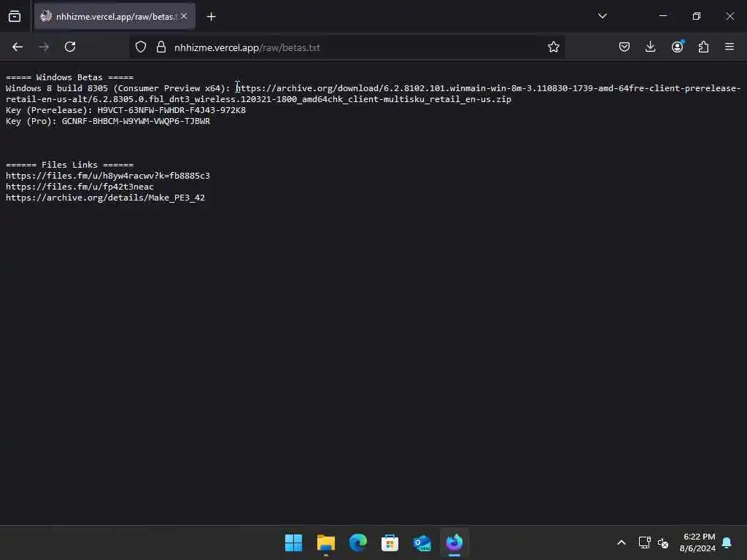Open the notifications bell icon

pos(727,542)
